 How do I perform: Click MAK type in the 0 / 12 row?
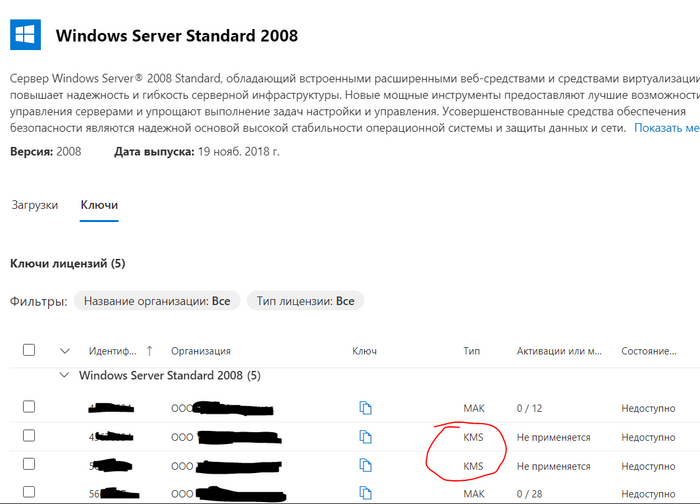474,408
